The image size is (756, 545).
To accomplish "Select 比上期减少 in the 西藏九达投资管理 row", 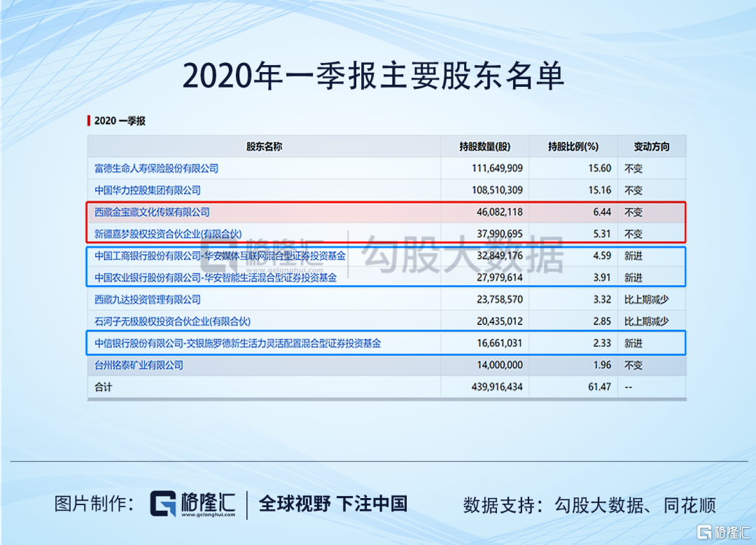I will click(x=647, y=300).
